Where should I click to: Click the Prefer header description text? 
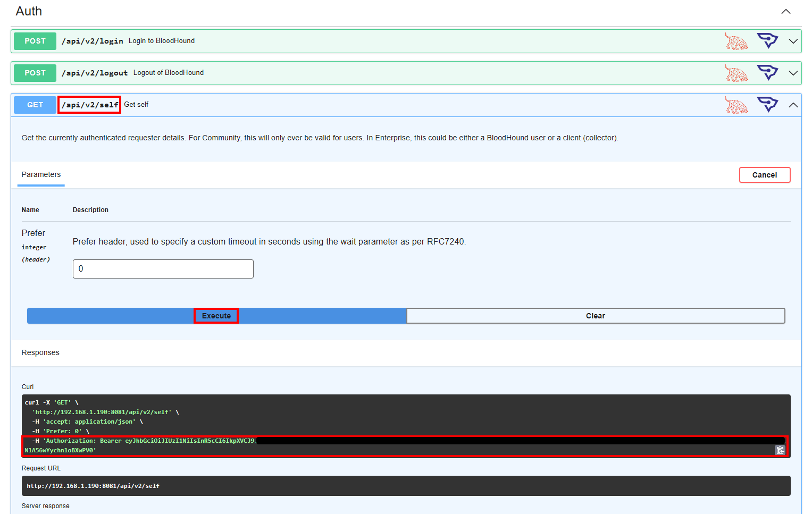(x=269, y=241)
